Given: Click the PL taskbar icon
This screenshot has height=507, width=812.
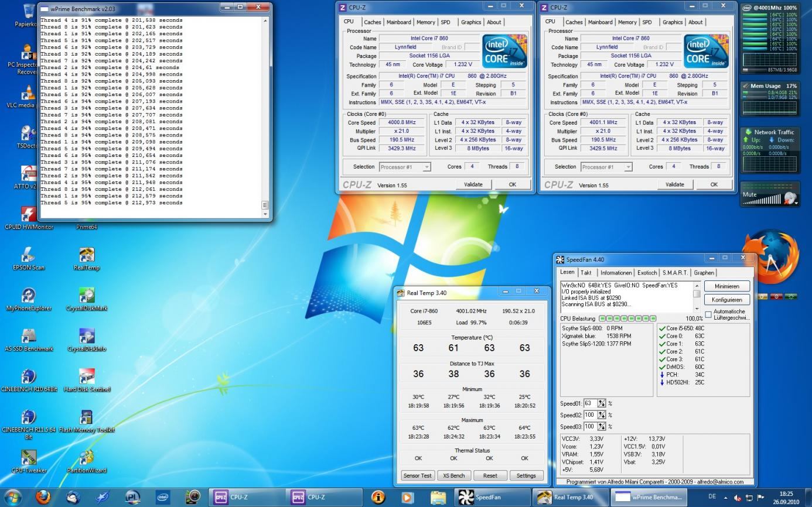Looking at the screenshot, I should (x=133, y=497).
